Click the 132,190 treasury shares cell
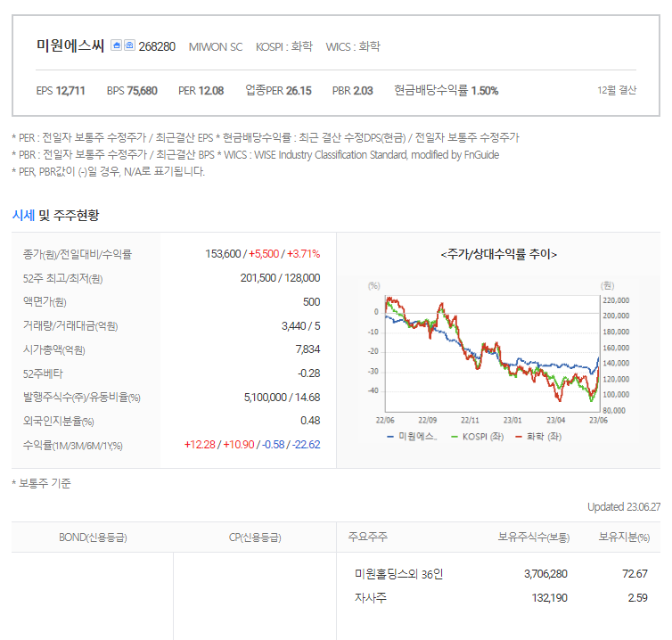This screenshot has height=640, width=672. tap(549, 597)
